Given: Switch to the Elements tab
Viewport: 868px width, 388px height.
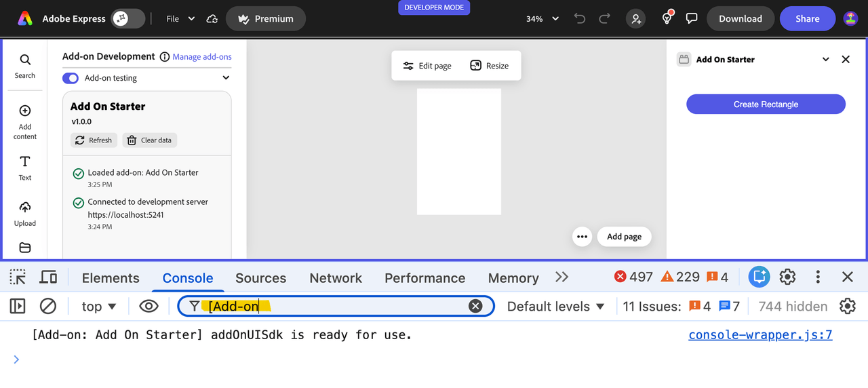Looking at the screenshot, I should [x=111, y=277].
